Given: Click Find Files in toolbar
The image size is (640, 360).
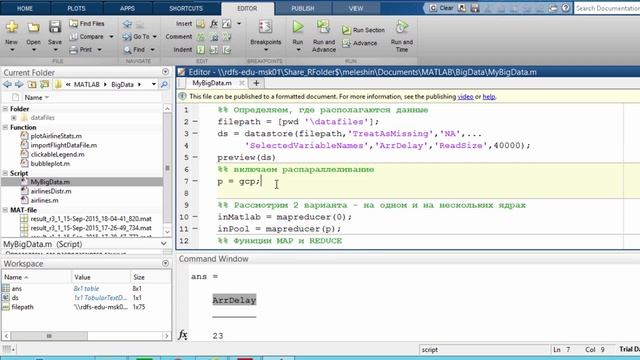Looking at the screenshot, I should click(x=87, y=24).
